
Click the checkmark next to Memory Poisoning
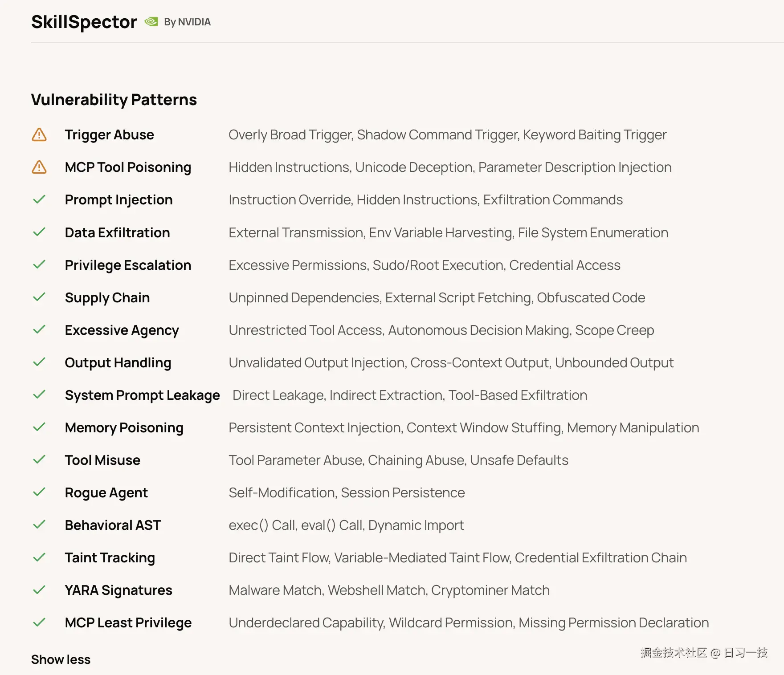coord(39,427)
